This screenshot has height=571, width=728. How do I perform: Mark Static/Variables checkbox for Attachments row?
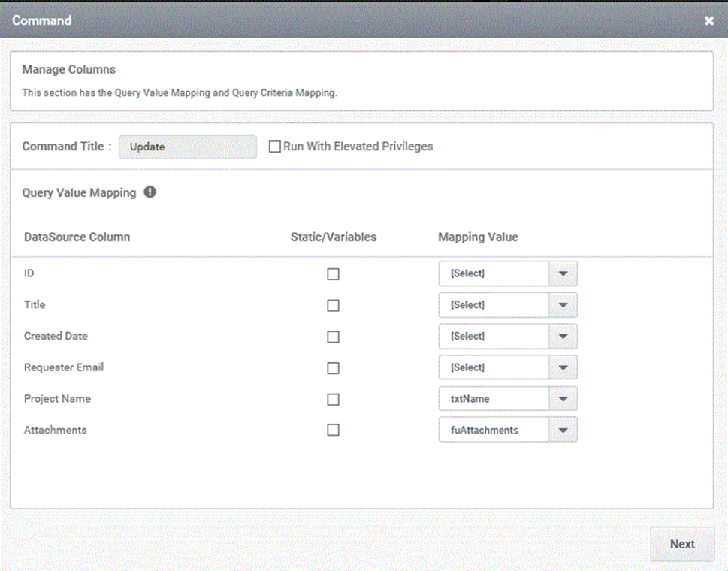coord(333,430)
